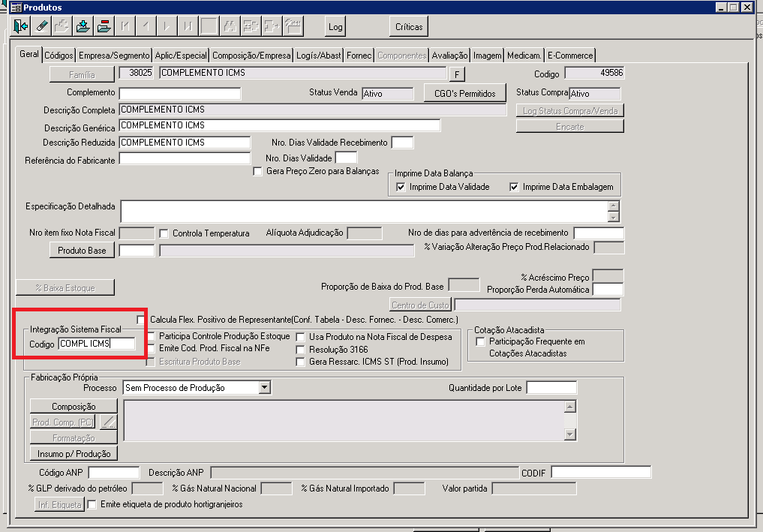Click up arrow of Especificação Detalhada scrollbar
Viewport: 763px width, 532px height.
click(614, 206)
